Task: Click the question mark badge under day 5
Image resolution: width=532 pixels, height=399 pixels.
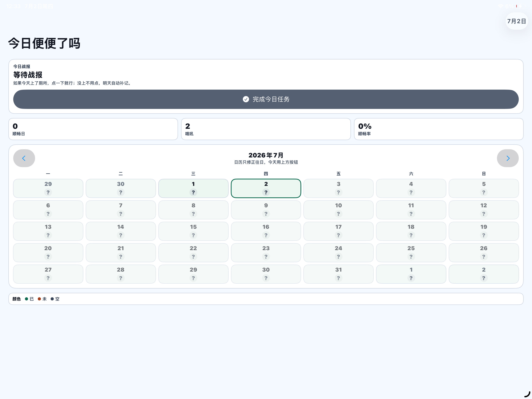Action: pos(484,192)
